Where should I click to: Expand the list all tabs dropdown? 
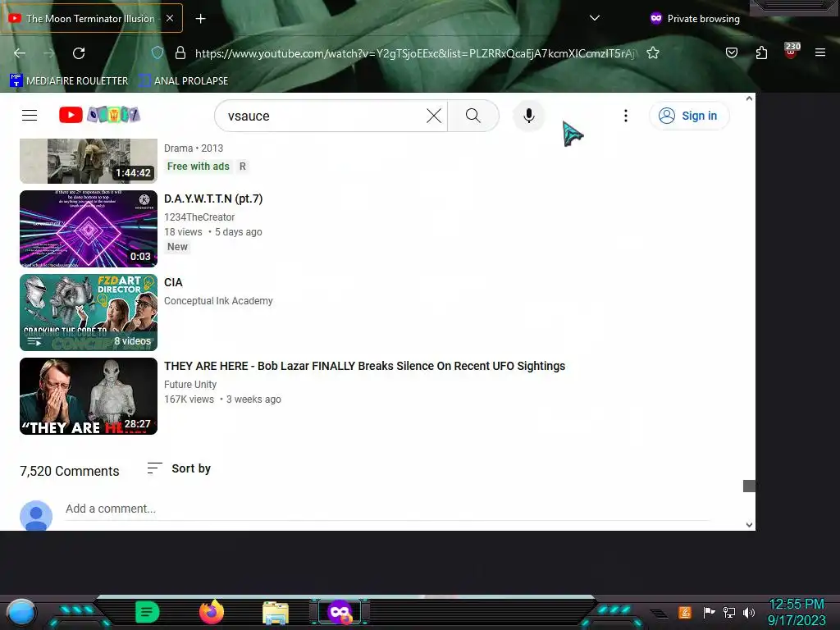coord(594,18)
